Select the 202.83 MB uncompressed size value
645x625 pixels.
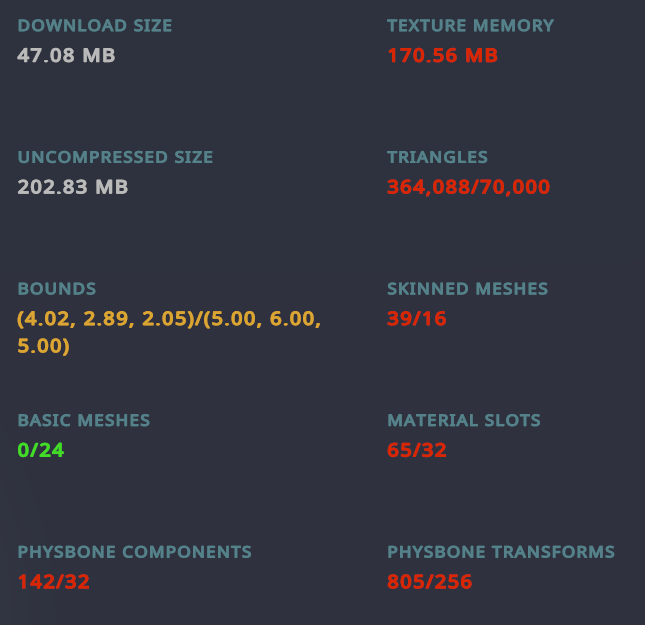pos(73,187)
